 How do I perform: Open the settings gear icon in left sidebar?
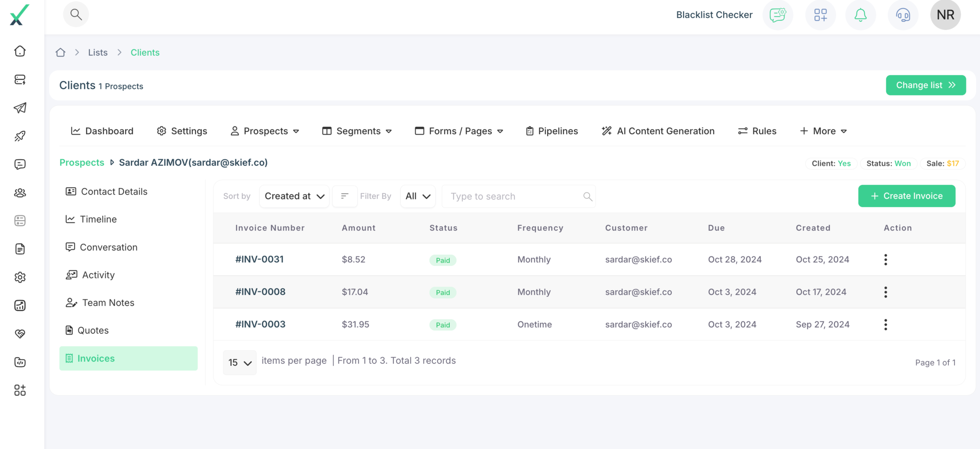pyautogui.click(x=20, y=277)
